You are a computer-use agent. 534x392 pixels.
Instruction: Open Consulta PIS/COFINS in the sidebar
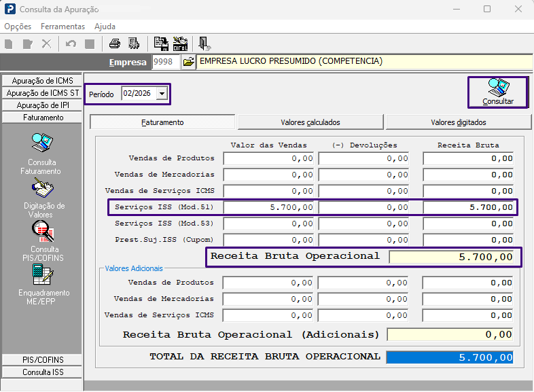tap(42, 241)
